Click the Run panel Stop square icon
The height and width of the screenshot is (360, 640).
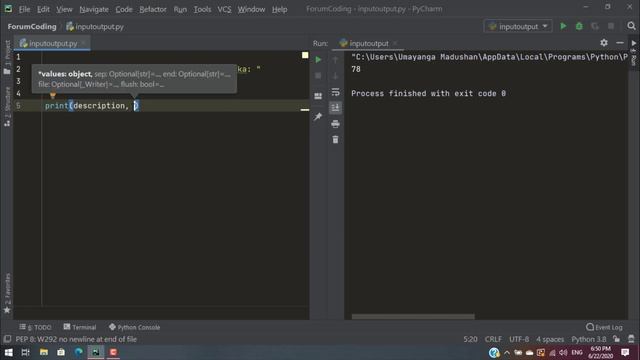click(x=318, y=76)
